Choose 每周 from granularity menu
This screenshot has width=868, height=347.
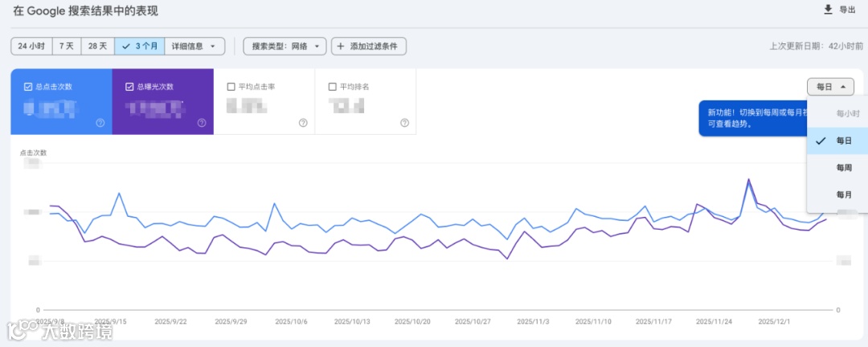[x=837, y=168]
